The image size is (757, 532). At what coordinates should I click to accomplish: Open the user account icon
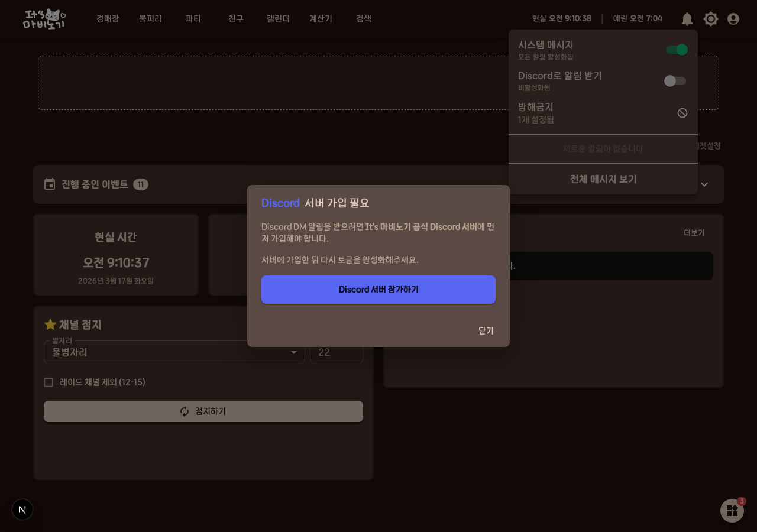coord(733,19)
